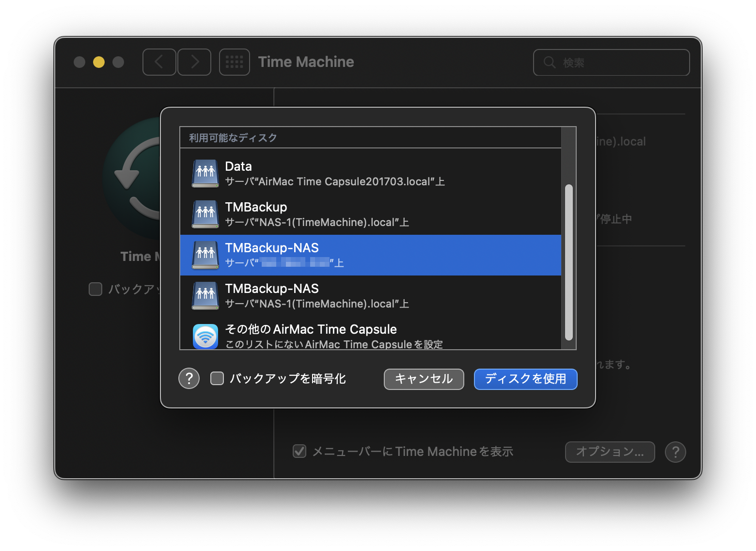756x551 pixels.
Task: Disable メニューバーにTime Machineを表示 checkbox
Action: 299,451
